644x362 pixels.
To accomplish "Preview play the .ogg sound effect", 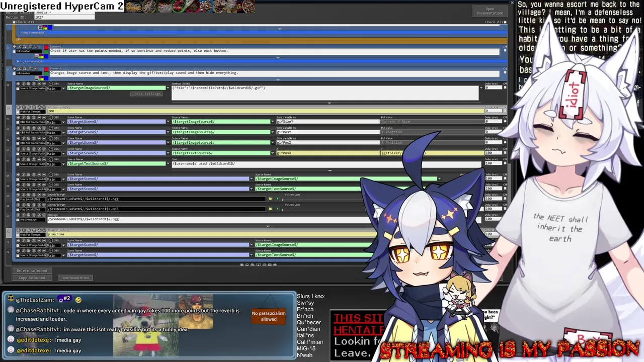I will click(x=276, y=199).
